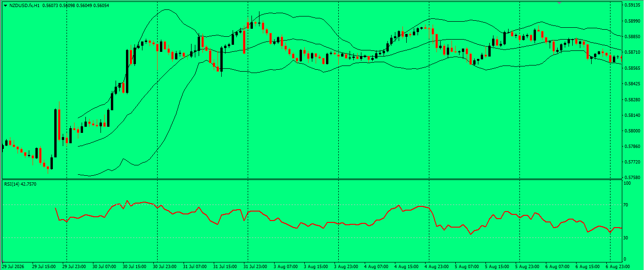The width and height of the screenshot is (644, 270).
Task: Click the 0.58850 price axis label
Action: [x=633, y=37]
